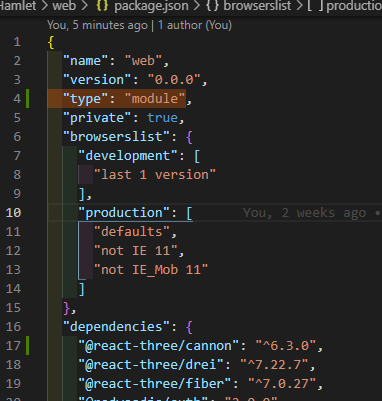The width and height of the screenshot is (382, 401).
Task: Click line number 10 in gutter
Action: click(x=13, y=213)
